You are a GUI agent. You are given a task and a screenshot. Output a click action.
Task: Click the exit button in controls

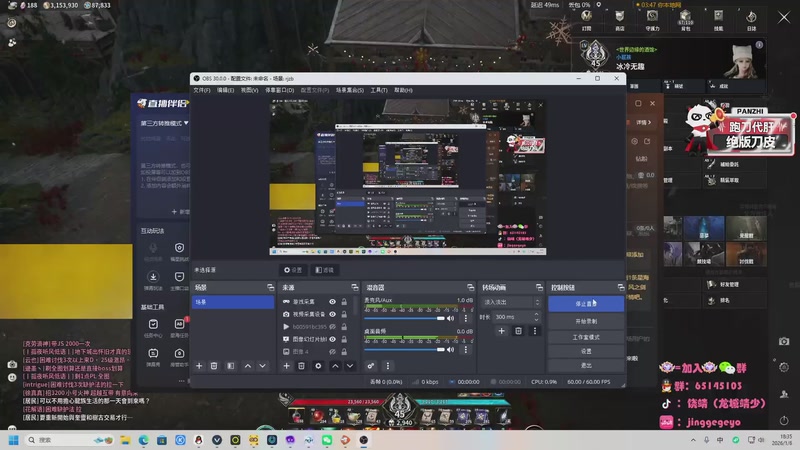586,366
